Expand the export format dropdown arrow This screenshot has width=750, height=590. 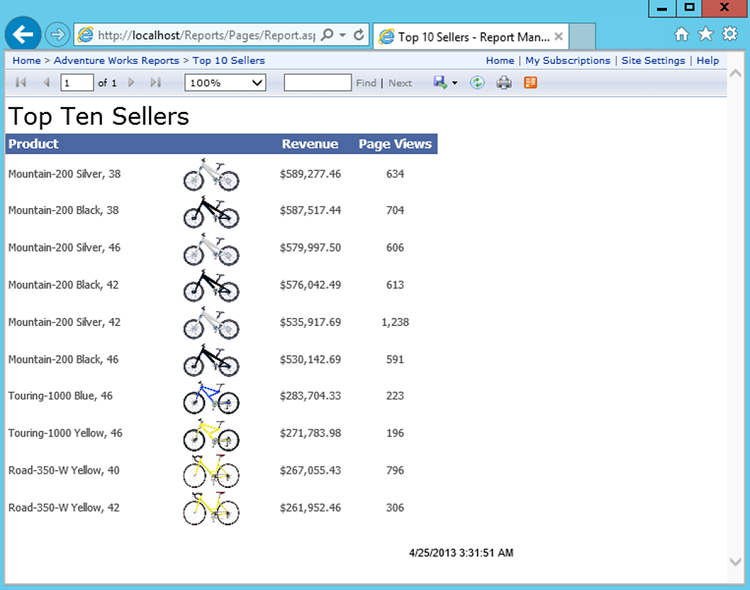(x=455, y=83)
